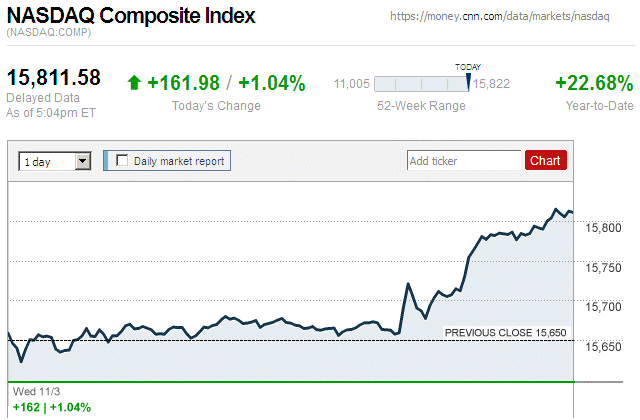Enable the Daily market report checkbox

tap(123, 160)
